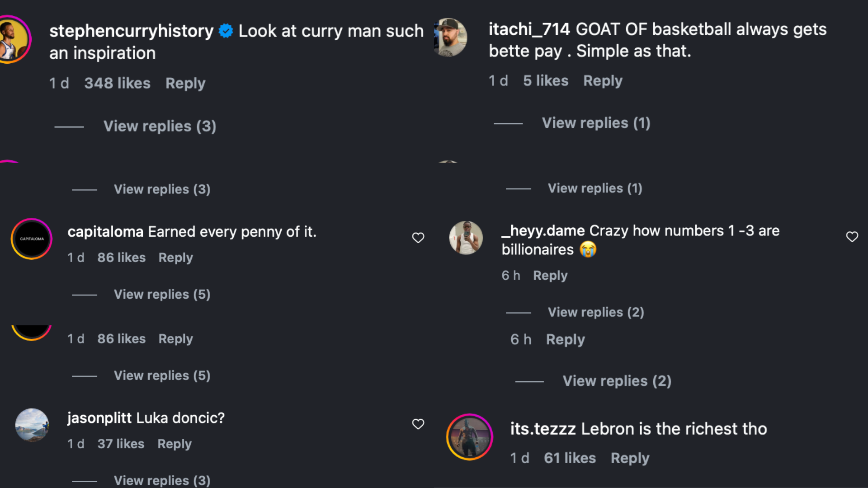The image size is (868, 488).
Task: Open the stephencurryhistory username link
Action: 131,31
